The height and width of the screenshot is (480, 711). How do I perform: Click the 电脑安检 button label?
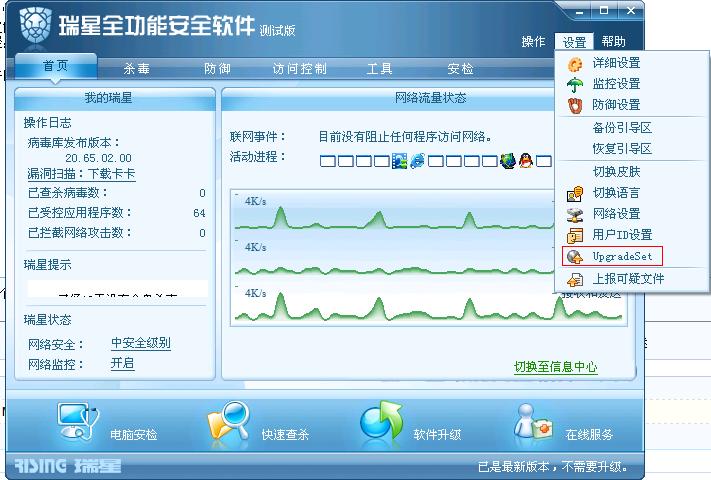tap(133, 435)
